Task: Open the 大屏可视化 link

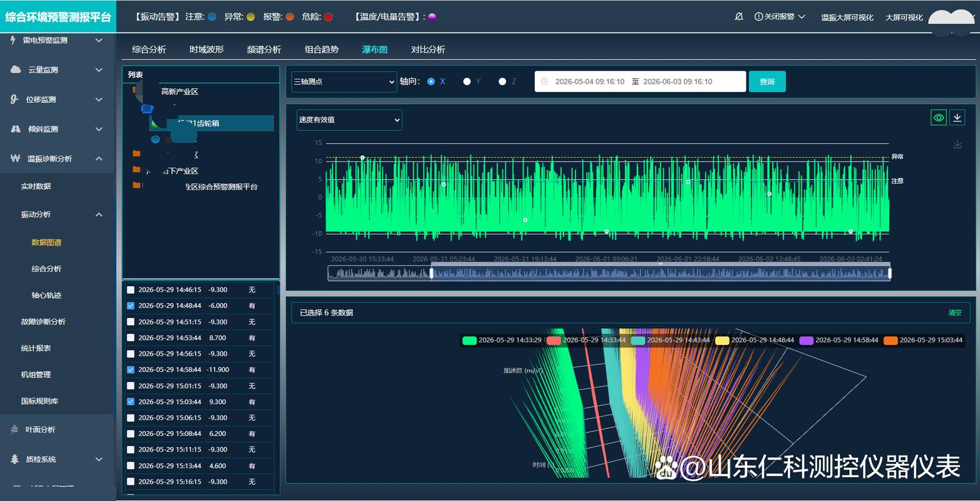Action: click(x=904, y=18)
